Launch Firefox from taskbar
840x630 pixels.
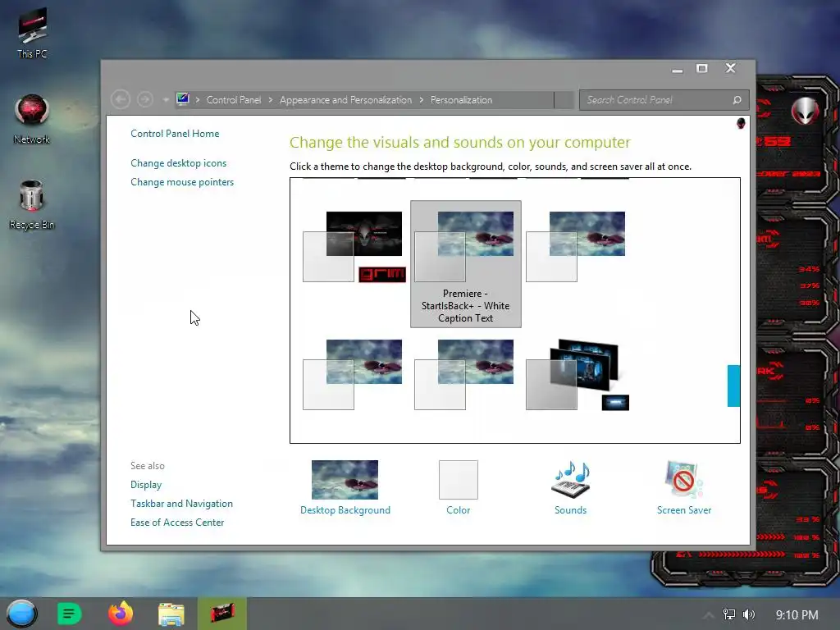pyautogui.click(x=121, y=614)
